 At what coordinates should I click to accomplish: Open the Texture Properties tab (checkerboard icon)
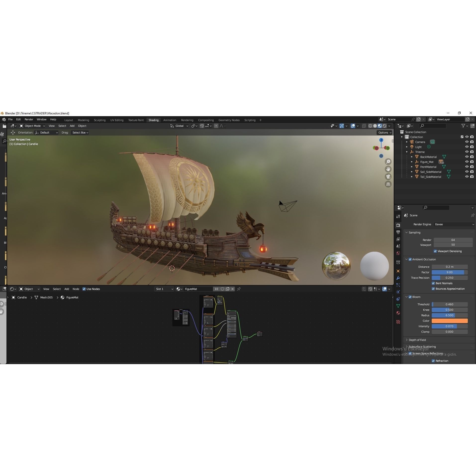tap(398, 321)
